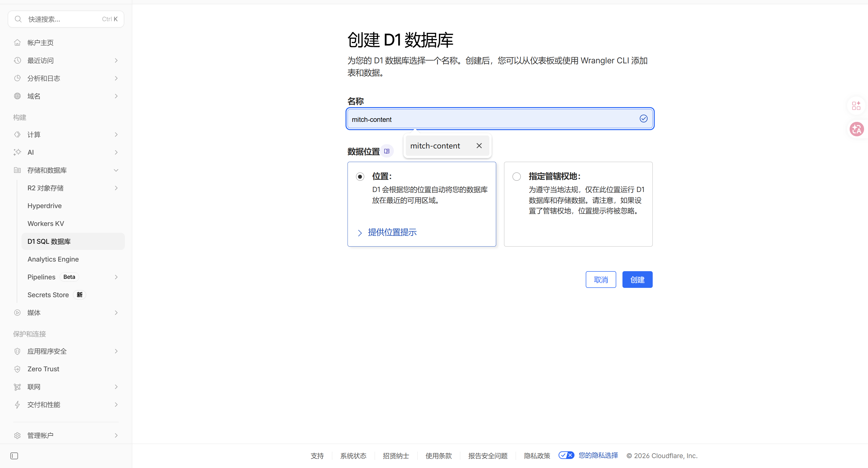Open the 使用条款 footer link
Image resolution: width=868 pixels, height=468 pixels.
(439, 456)
